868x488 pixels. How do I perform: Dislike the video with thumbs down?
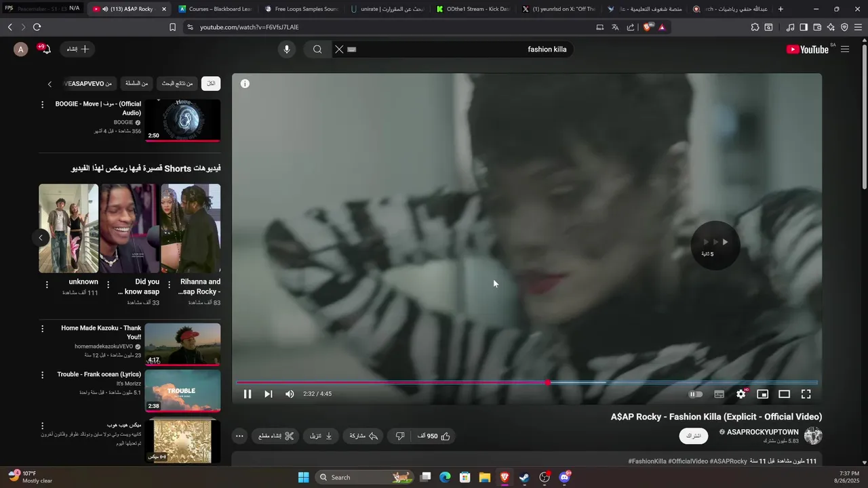click(400, 436)
